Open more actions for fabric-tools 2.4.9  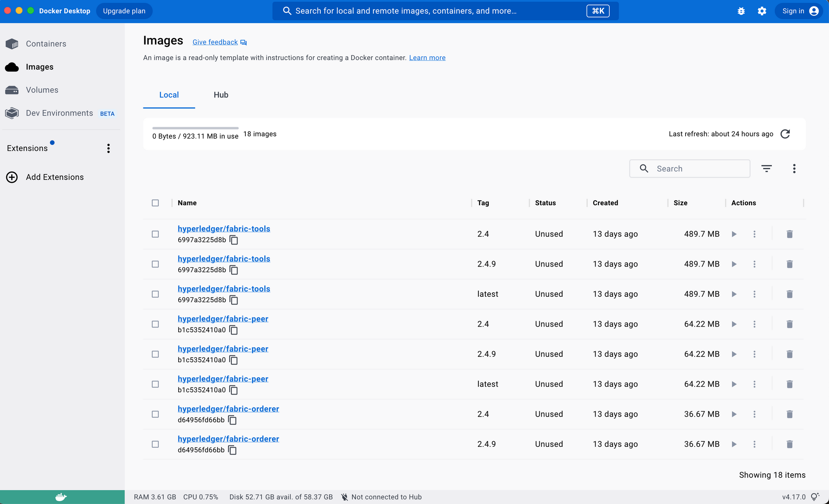754,264
